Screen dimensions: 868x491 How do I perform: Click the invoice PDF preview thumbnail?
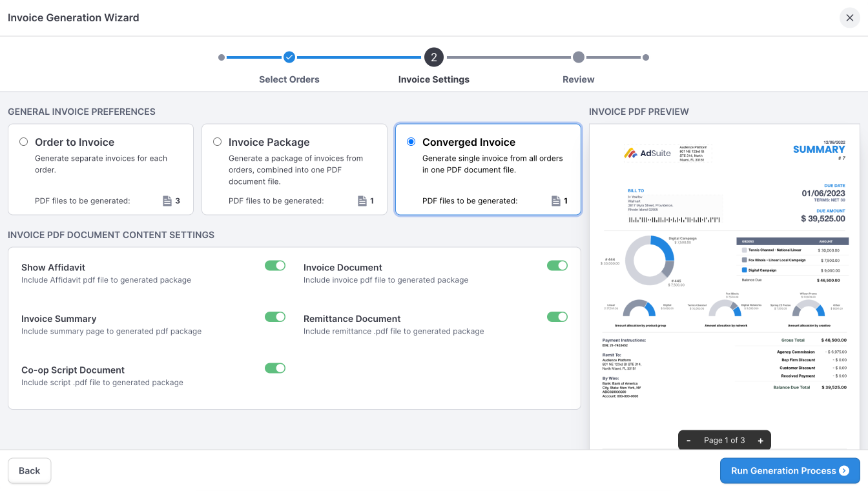[723, 277]
